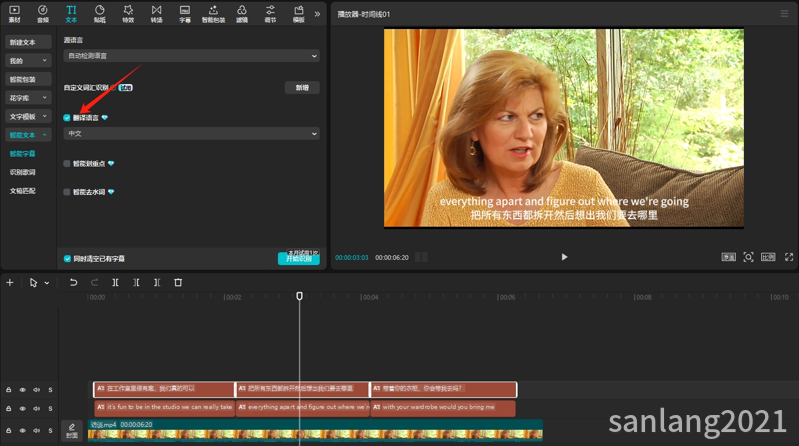Screen dimensions: 799x446
Task: Collapse the 智能文本 sidebar section
Action: pos(28,135)
